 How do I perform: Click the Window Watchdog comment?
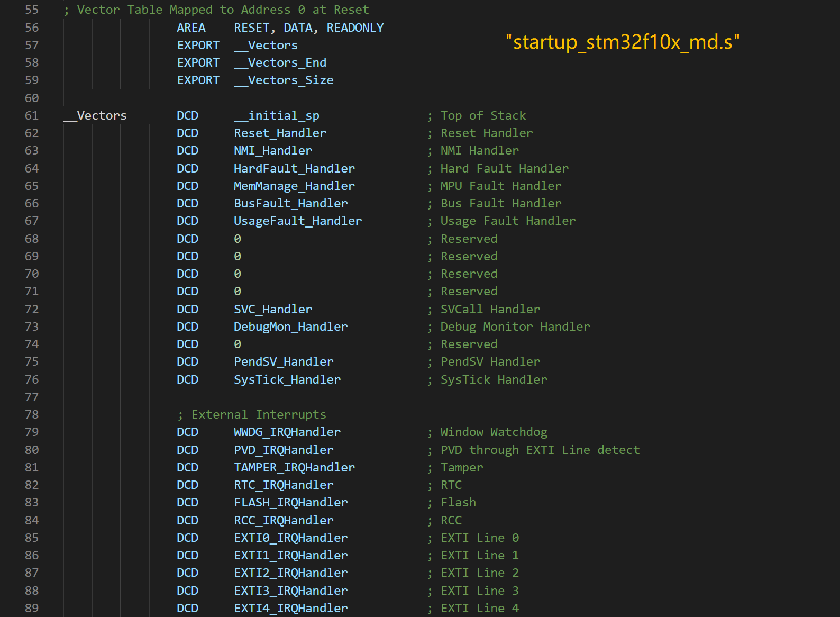[x=487, y=432]
